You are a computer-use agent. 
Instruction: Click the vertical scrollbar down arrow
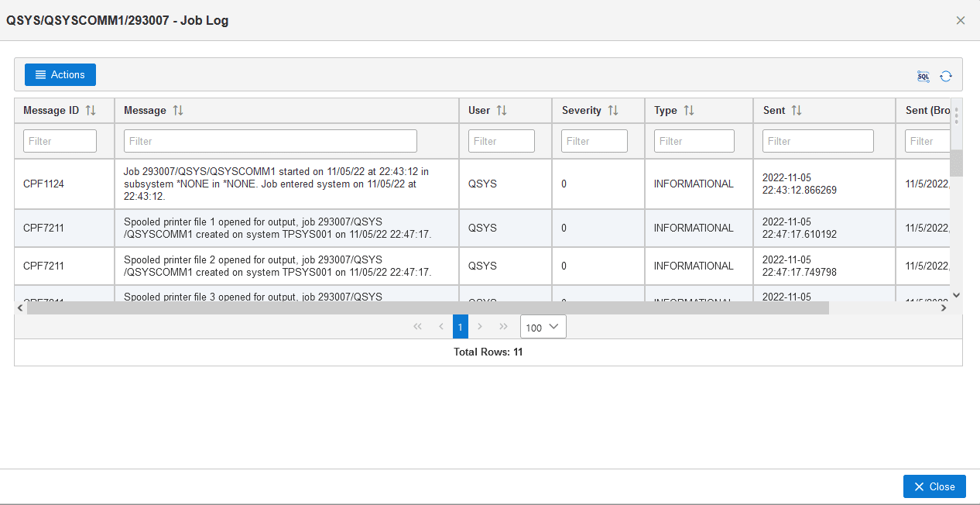(x=956, y=295)
